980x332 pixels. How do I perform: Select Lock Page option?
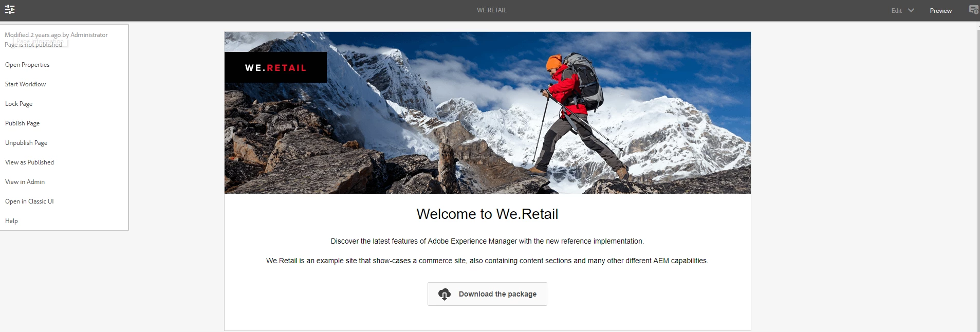tap(19, 104)
